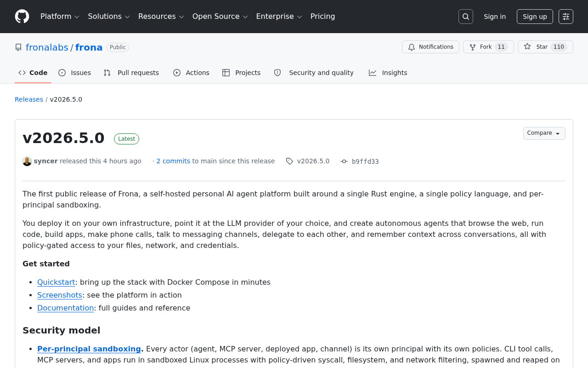Viewport: 588px width, 368px height.
Task: Expand the Enterprise menu
Action: (279, 17)
